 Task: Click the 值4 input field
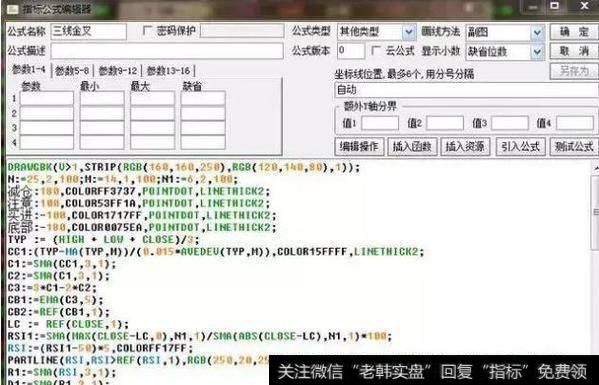pos(575,123)
